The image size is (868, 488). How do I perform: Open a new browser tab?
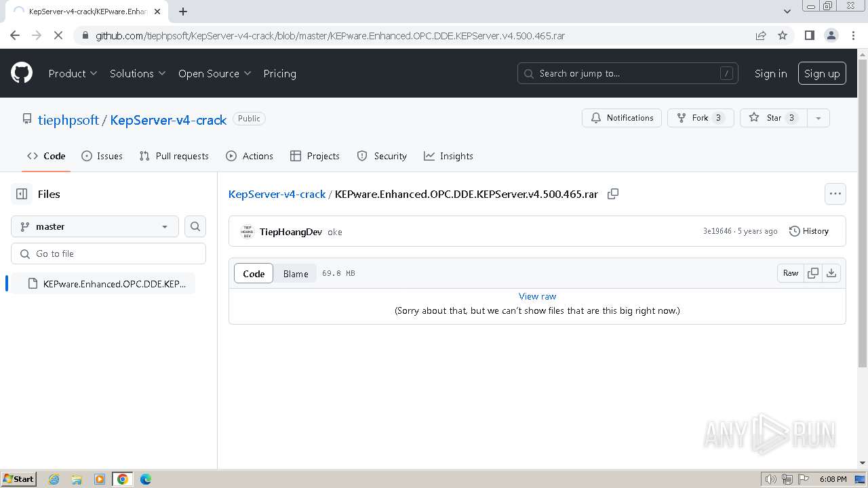point(183,12)
